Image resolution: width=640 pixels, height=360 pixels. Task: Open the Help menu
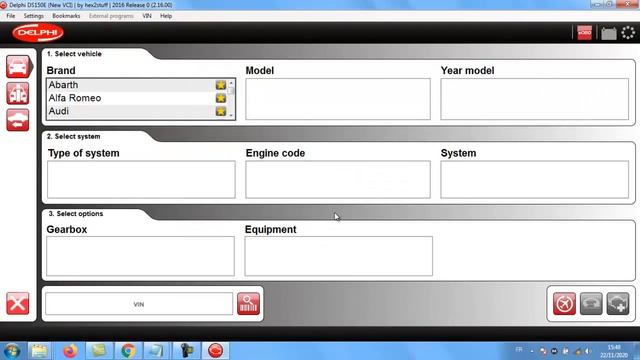click(166, 16)
